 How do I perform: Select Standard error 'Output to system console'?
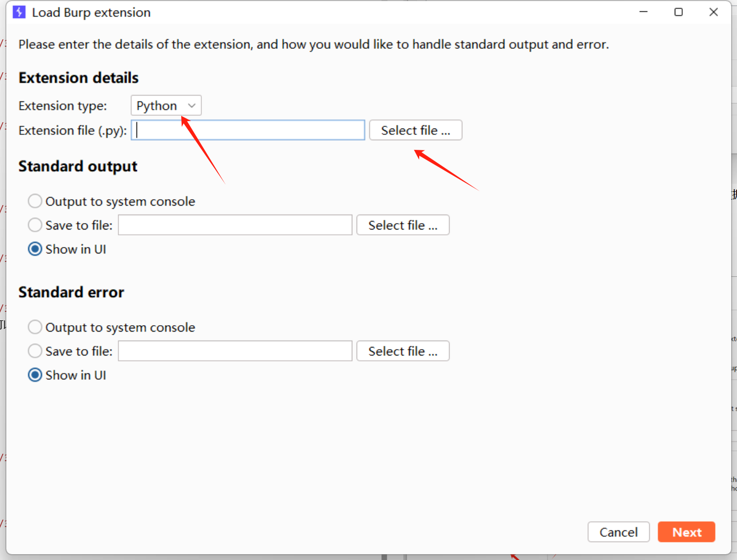[x=35, y=327]
